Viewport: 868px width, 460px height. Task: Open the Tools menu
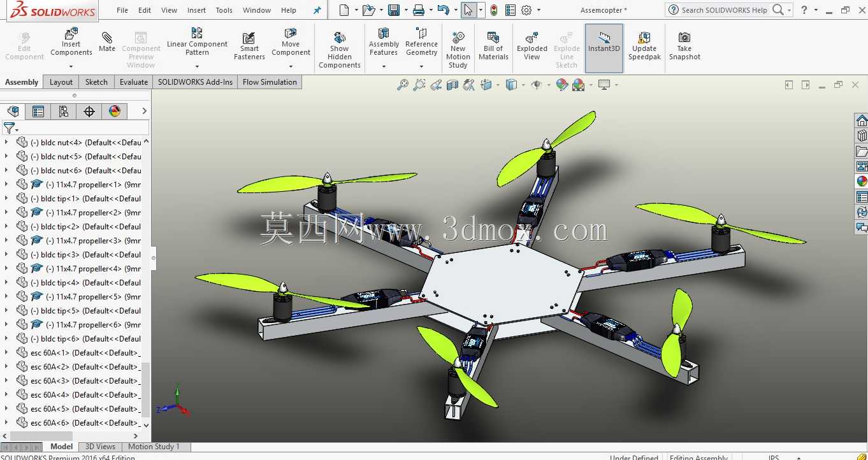(x=224, y=10)
